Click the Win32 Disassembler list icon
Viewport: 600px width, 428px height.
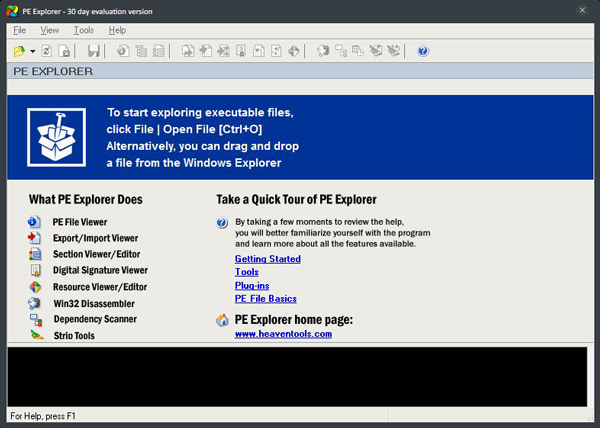click(x=34, y=303)
